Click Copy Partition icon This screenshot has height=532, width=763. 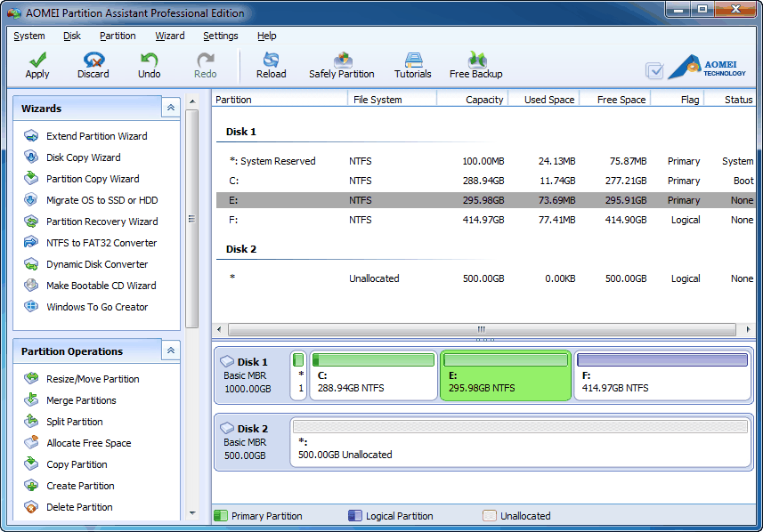click(x=31, y=463)
